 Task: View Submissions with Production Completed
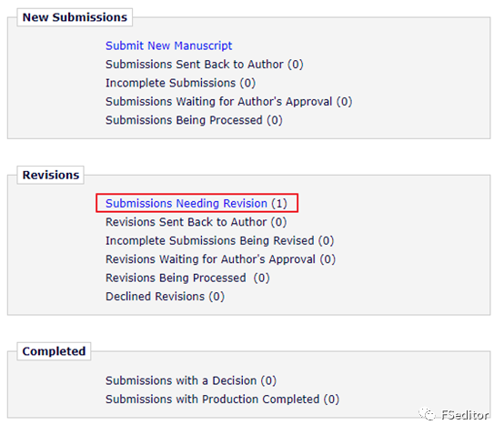tap(222, 400)
